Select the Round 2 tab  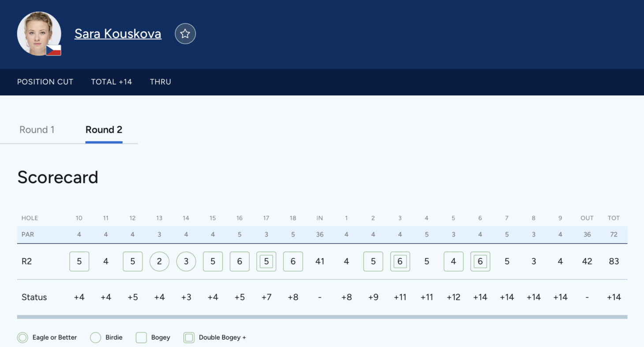click(x=104, y=130)
